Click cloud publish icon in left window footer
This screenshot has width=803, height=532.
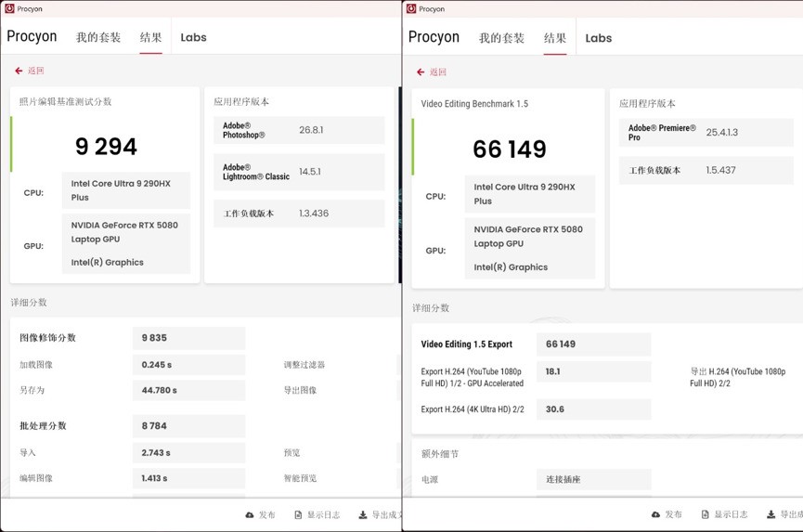(250, 515)
